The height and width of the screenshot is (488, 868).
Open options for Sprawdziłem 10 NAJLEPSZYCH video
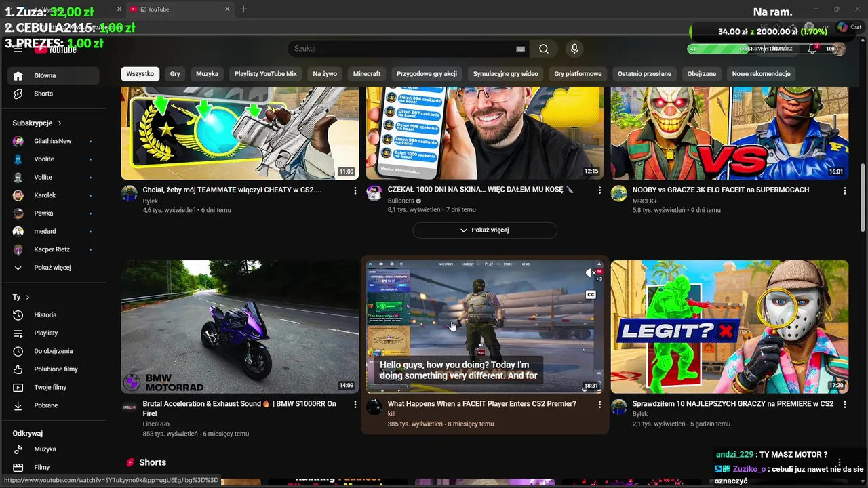(844, 405)
